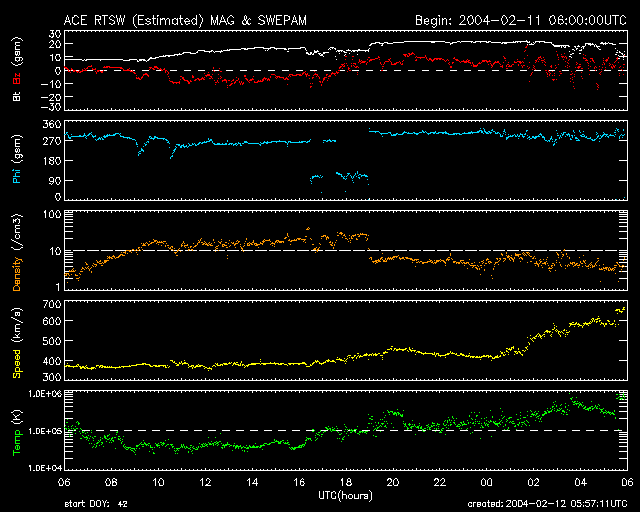640x512 pixels.
Task: Click the orange "Density" axis label
Action: [x=17, y=274]
